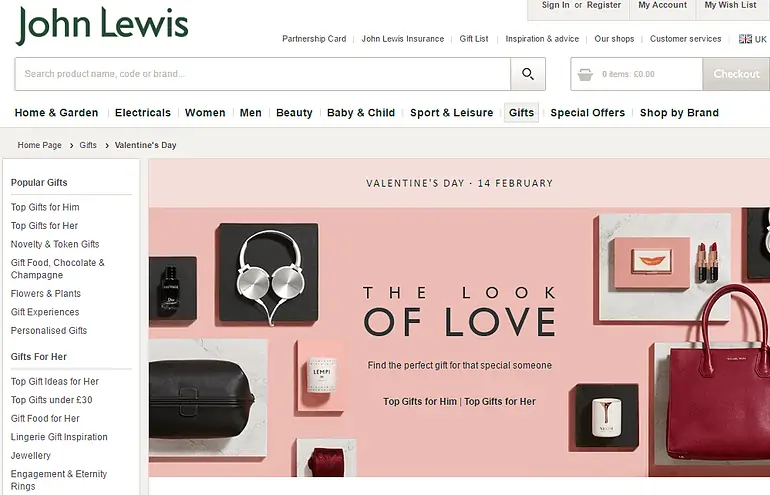The width and height of the screenshot is (770, 495).
Task: Click the black wash bag image
Action: (x=201, y=399)
